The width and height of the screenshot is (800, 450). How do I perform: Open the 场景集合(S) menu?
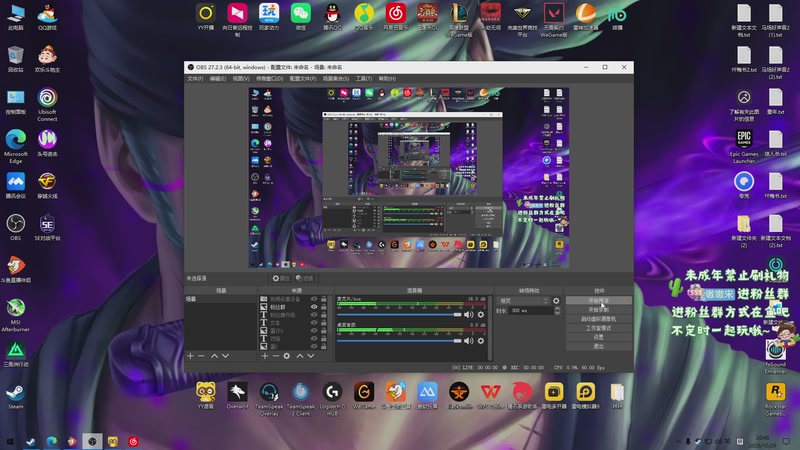coord(336,79)
